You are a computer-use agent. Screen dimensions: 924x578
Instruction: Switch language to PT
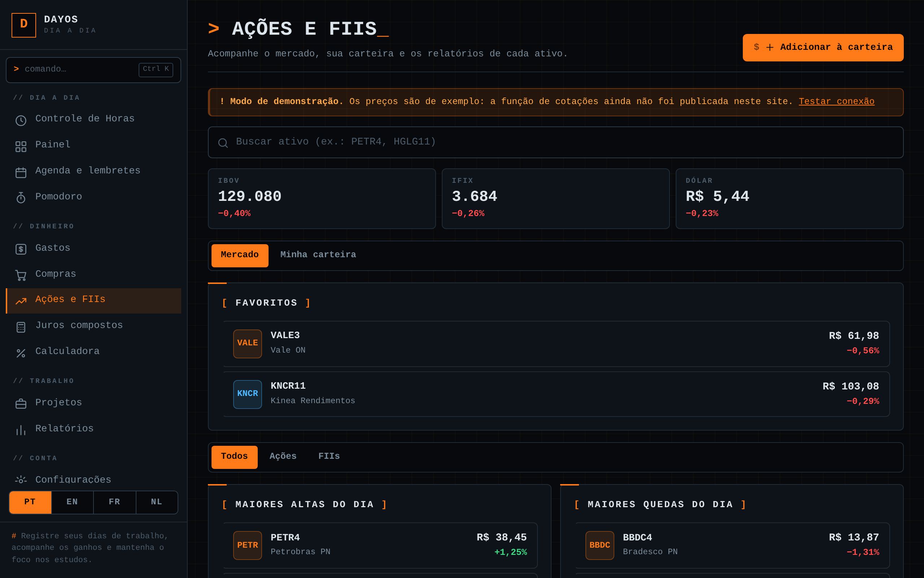tap(30, 502)
